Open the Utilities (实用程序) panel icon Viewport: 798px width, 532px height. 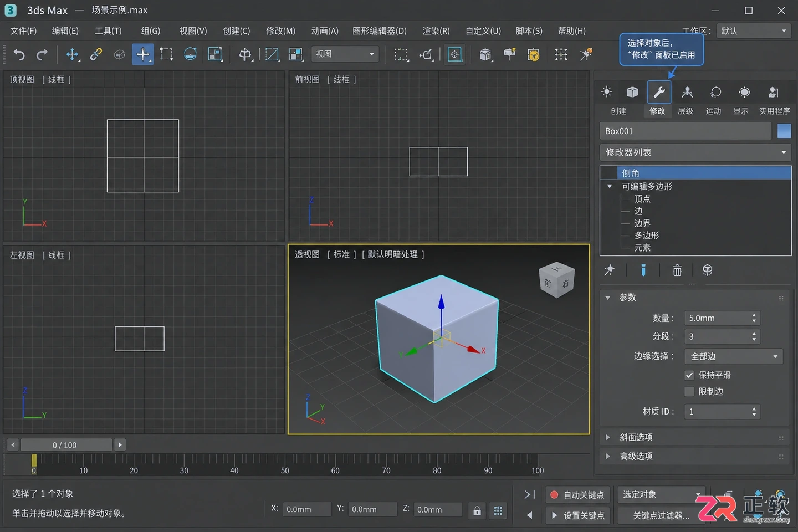tap(773, 92)
